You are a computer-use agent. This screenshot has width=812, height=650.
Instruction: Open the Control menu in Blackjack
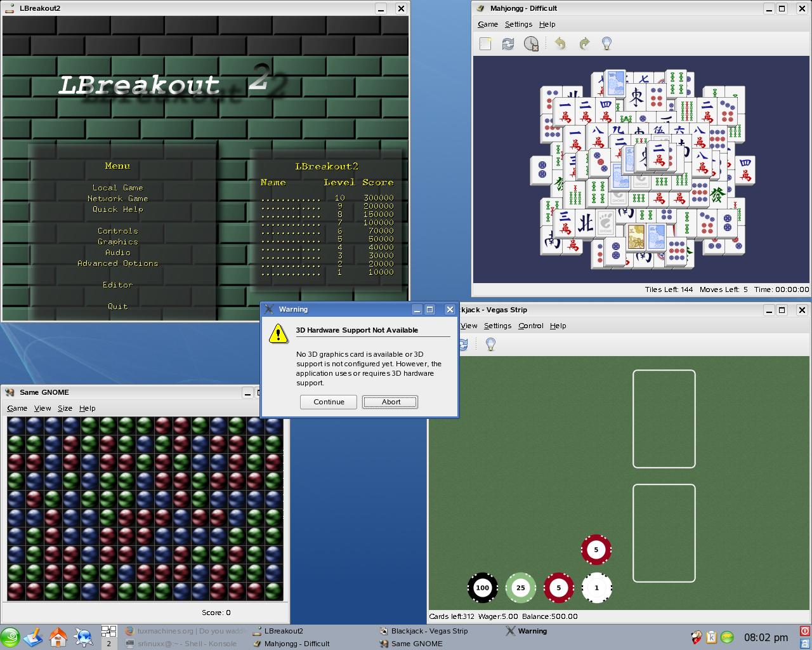(530, 326)
